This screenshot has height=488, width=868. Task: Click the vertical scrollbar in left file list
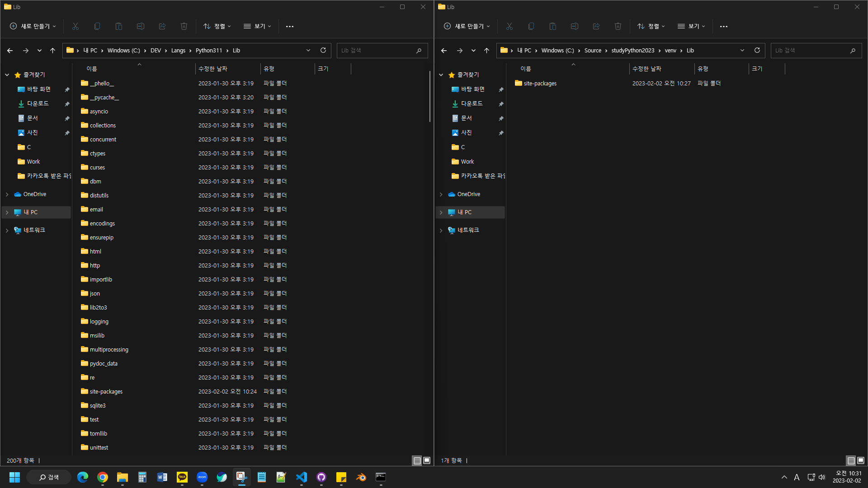coord(429,96)
